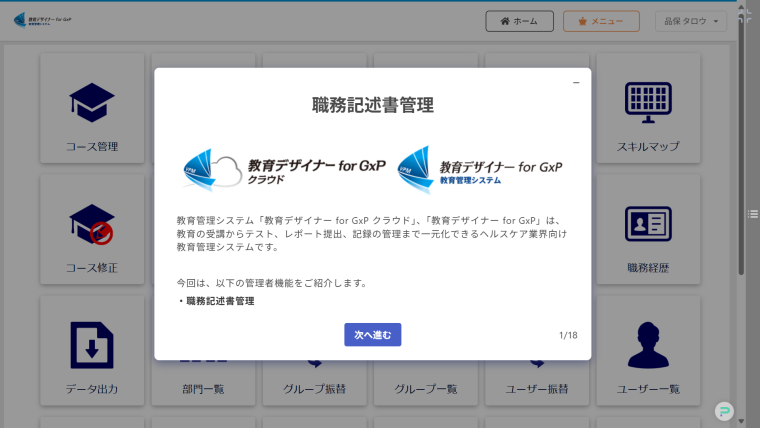The width and height of the screenshot is (760, 428).
Task: Click the scrollbar down arrow
Action: pos(741,422)
